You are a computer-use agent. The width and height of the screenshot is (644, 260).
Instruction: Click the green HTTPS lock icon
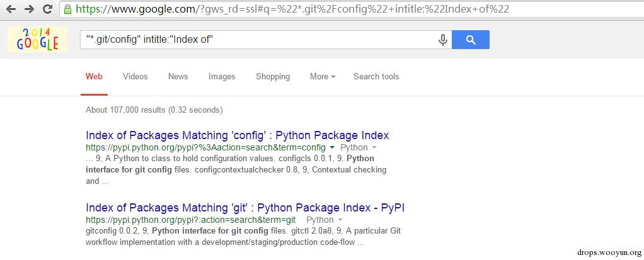pyautogui.click(x=68, y=9)
